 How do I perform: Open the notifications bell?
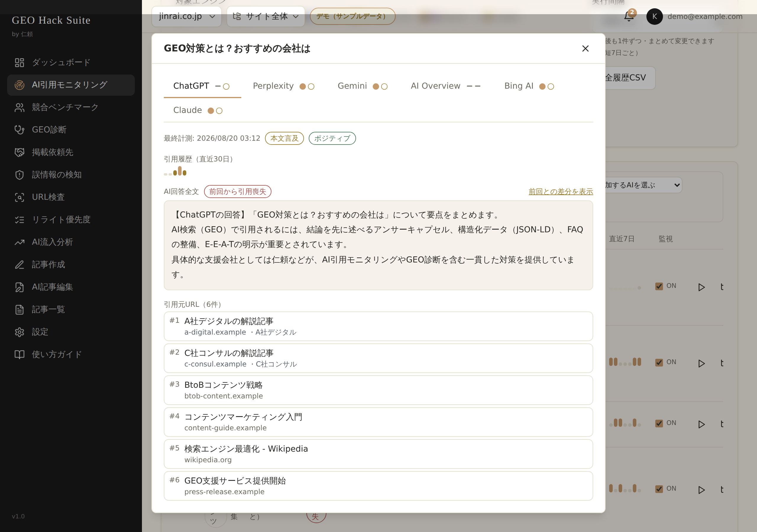pos(629,16)
